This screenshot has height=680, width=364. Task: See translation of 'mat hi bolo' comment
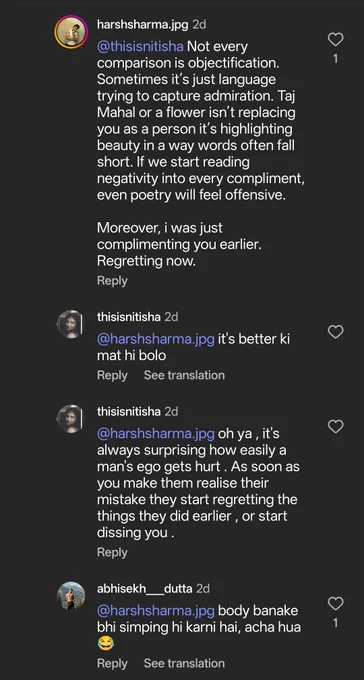(x=184, y=375)
